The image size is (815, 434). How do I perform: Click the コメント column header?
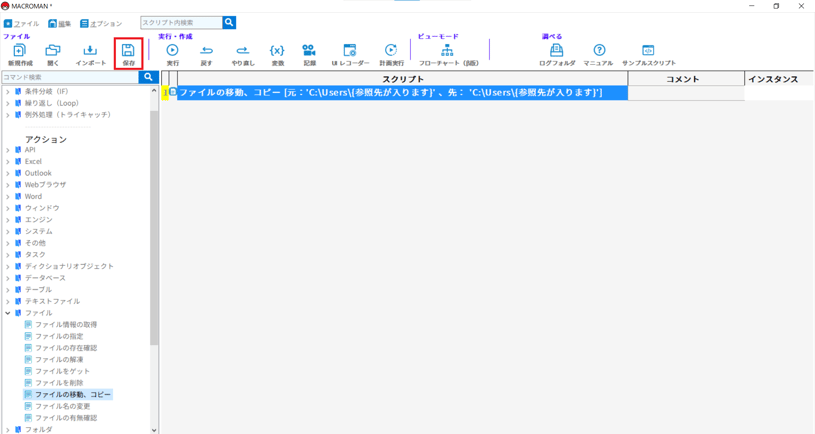[x=686, y=79]
